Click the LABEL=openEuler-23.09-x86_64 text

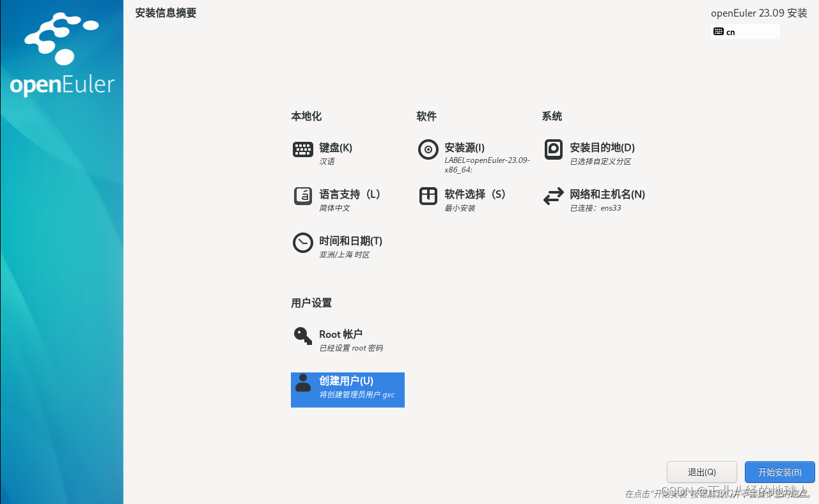point(487,165)
